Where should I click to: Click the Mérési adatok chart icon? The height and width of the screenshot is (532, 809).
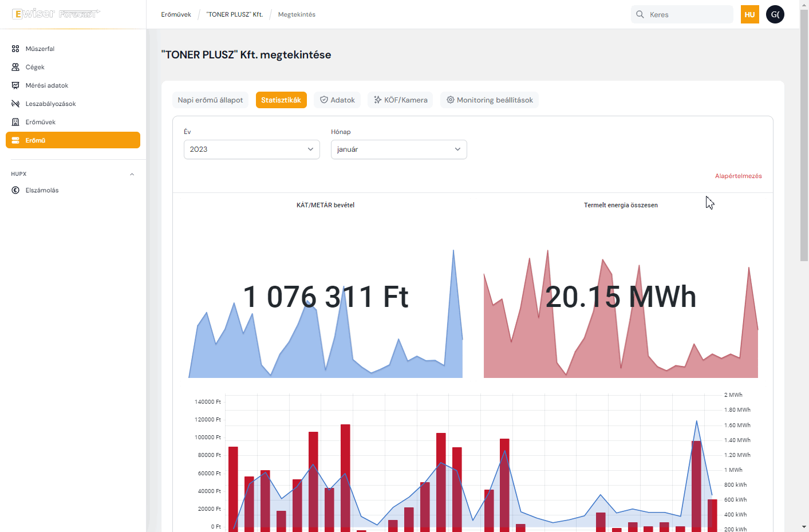point(15,85)
